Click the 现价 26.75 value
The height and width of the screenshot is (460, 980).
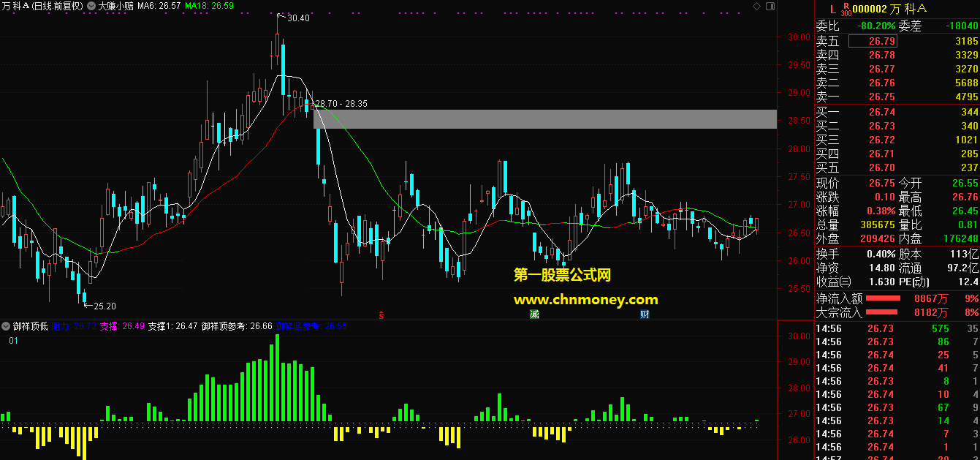click(x=881, y=183)
